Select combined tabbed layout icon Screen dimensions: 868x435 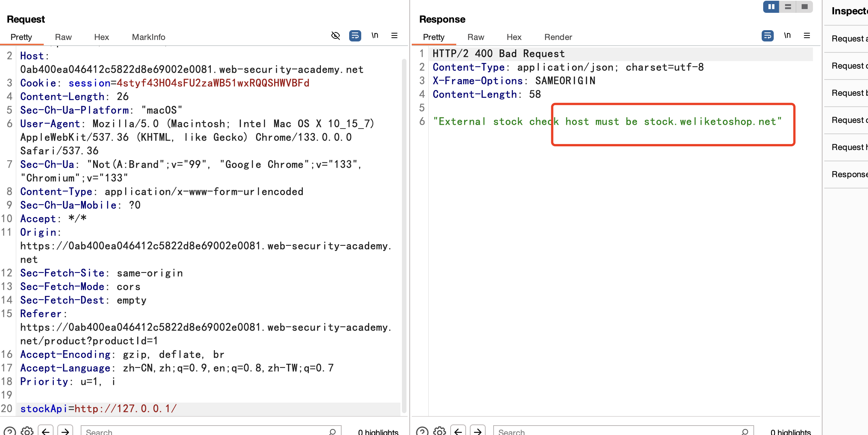[804, 7]
